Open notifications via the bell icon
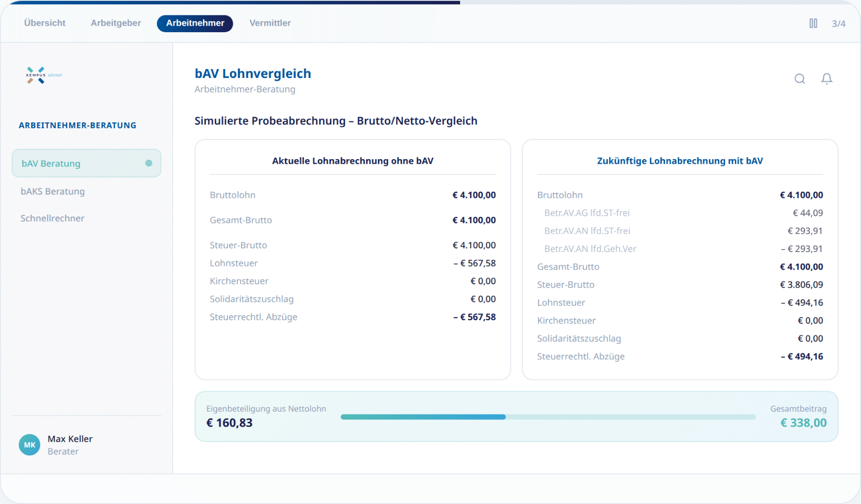Viewport: 861px width, 504px height. (x=826, y=79)
